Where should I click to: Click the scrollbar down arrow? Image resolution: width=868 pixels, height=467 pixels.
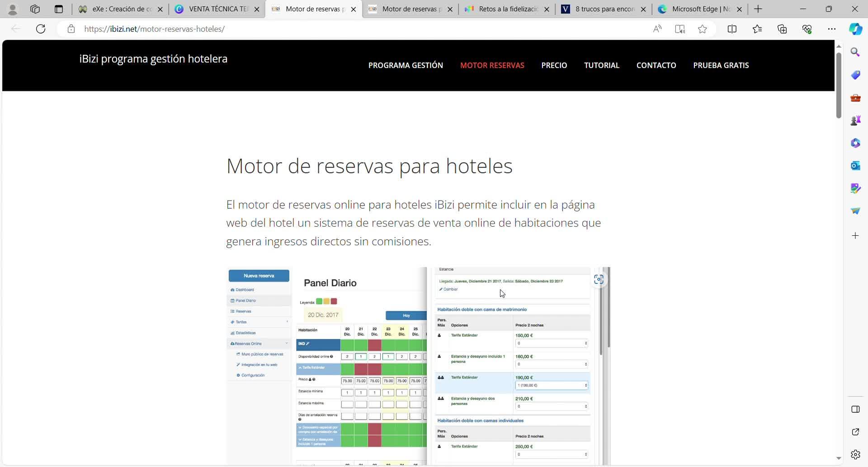tap(839, 458)
